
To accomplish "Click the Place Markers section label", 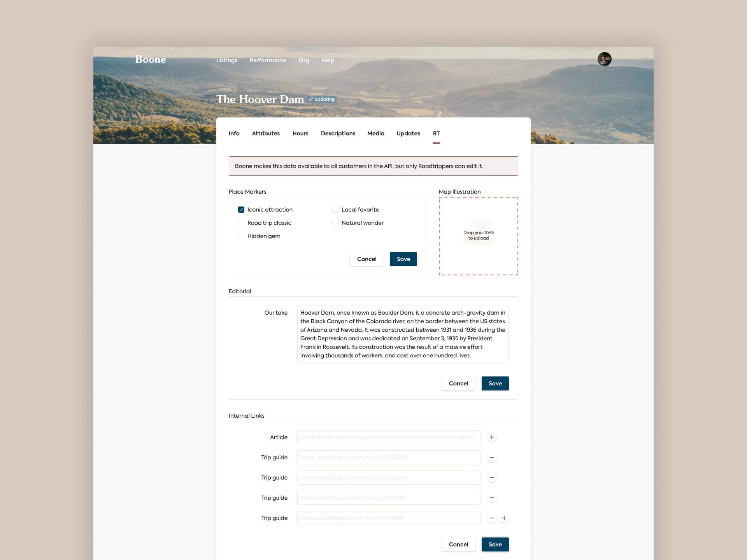I will 247,192.
